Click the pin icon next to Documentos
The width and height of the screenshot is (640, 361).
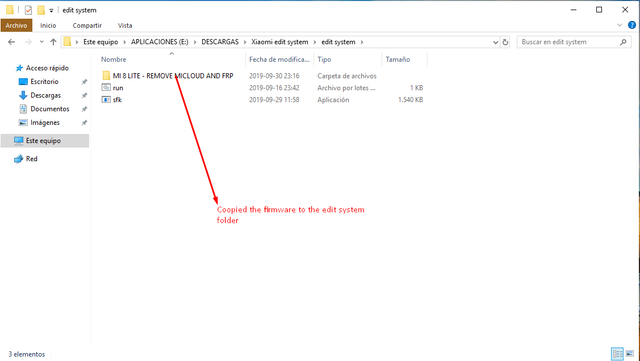pos(84,109)
